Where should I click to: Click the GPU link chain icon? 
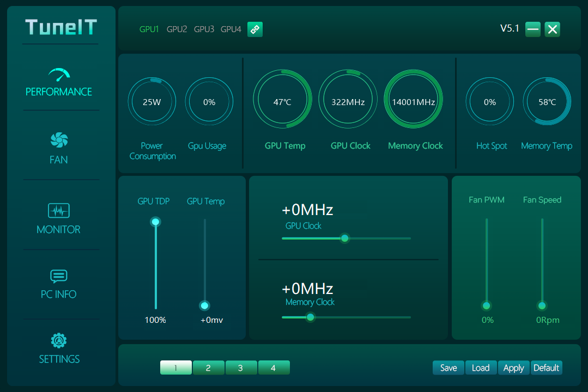pos(255,29)
